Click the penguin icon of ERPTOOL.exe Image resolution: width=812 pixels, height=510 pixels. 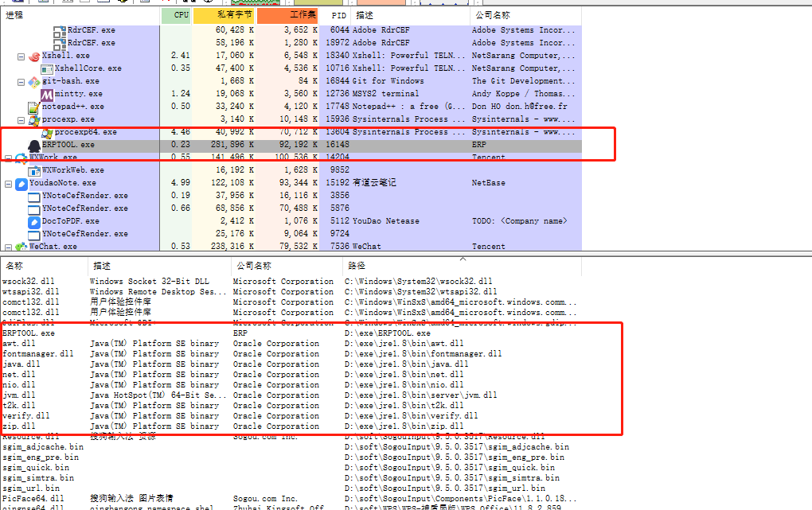tap(34, 145)
